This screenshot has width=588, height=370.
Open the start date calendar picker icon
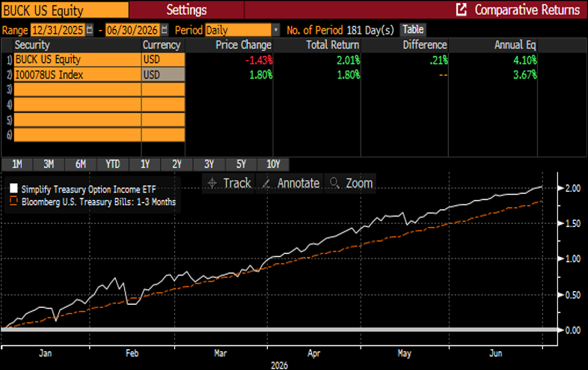(89, 30)
